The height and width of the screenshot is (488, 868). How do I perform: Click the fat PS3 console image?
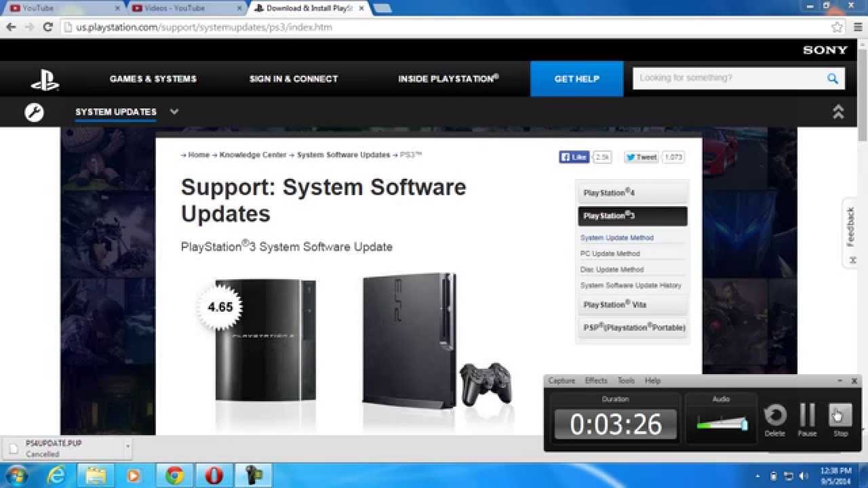(x=265, y=340)
